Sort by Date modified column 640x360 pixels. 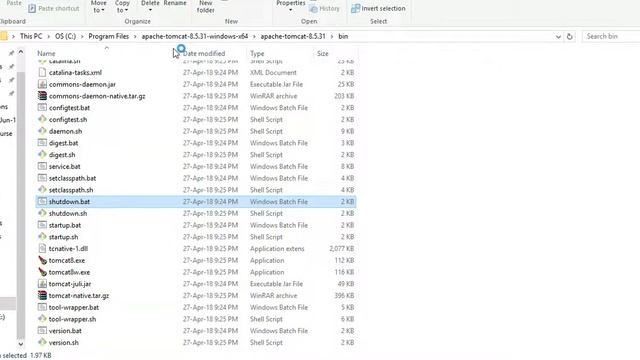[x=204, y=53]
